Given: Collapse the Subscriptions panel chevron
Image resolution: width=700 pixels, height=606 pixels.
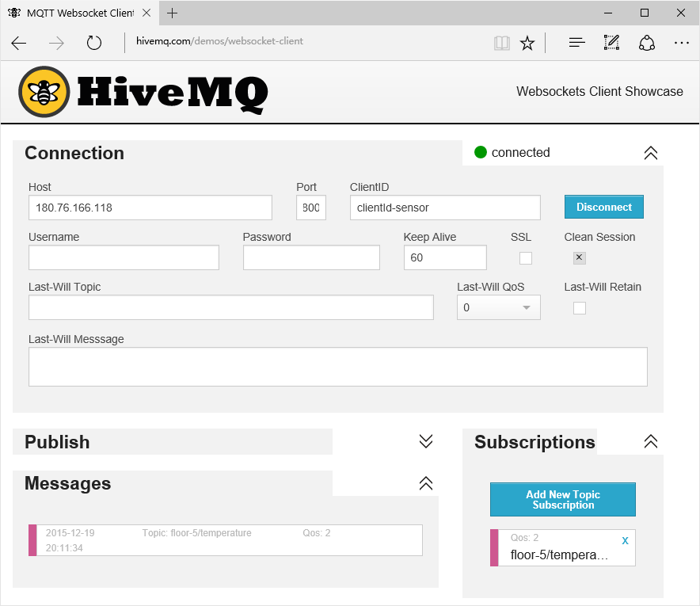Looking at the screenshot, I should point(650,441).
